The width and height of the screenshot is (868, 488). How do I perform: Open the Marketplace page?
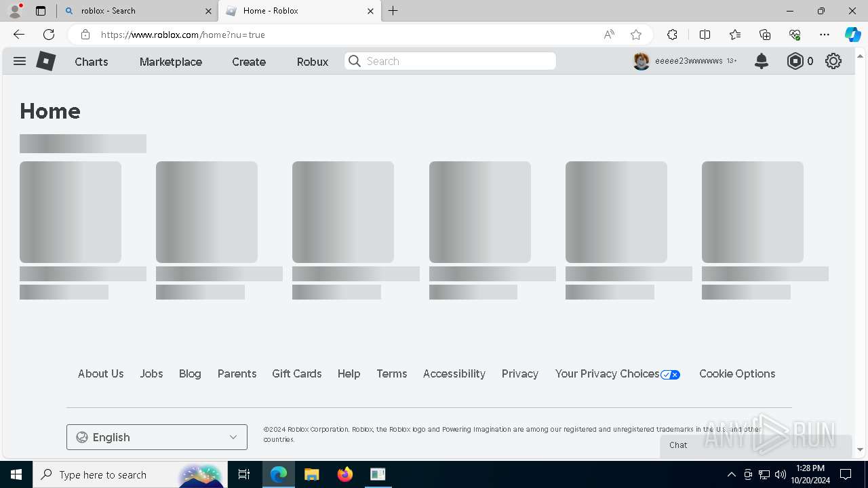171,62
